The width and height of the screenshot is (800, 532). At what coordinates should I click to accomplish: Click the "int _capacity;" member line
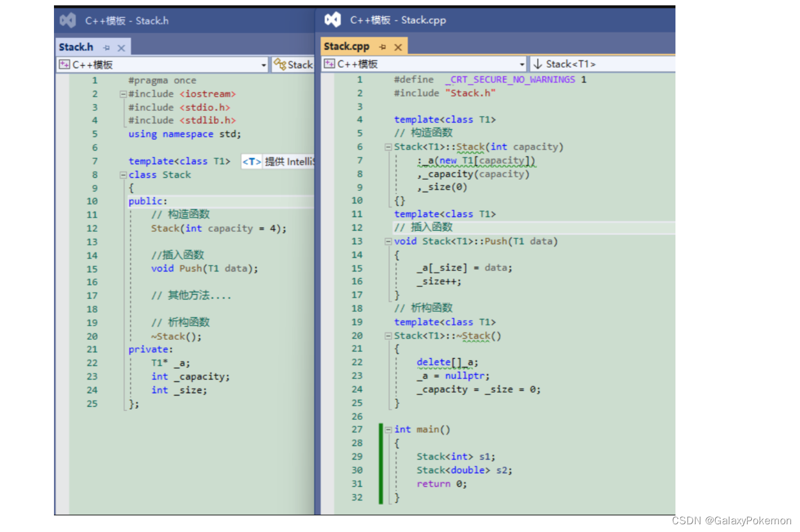(190, 377)
